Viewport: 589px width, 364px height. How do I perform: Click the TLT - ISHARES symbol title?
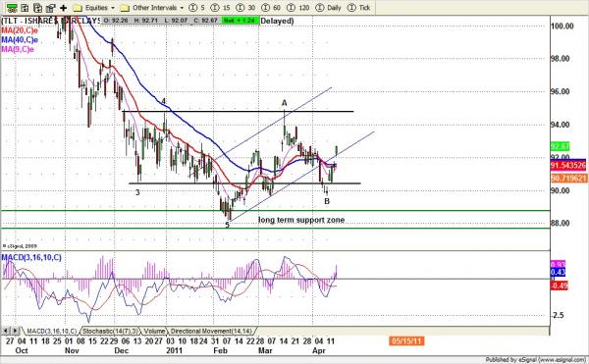point(51,21)
